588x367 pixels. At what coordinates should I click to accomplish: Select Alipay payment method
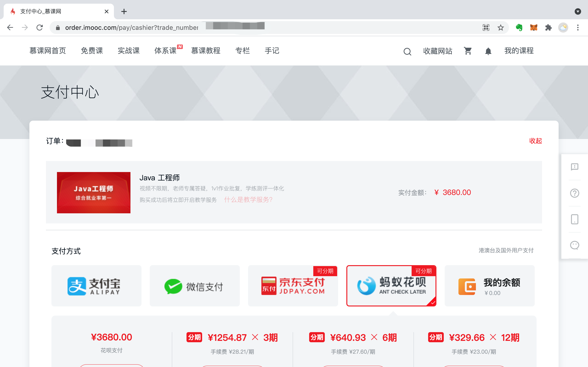click(96, 286)
